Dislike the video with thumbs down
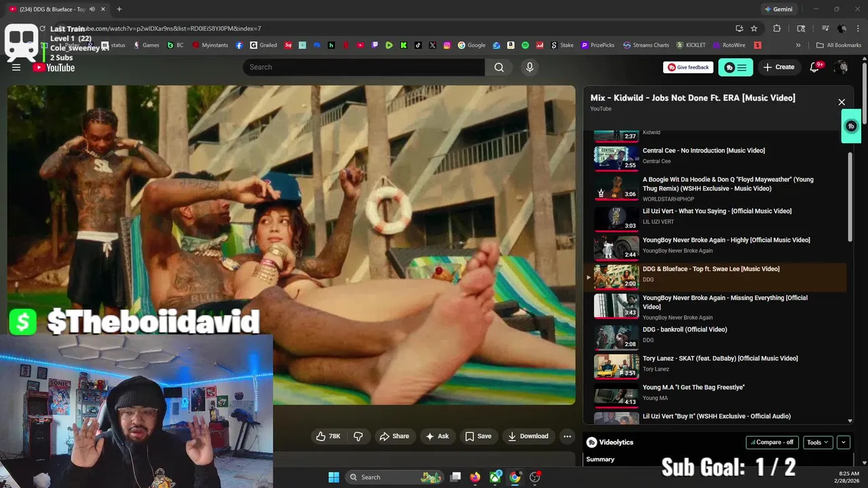This screenshot has width=868, height=488. [x=358, y=436]
